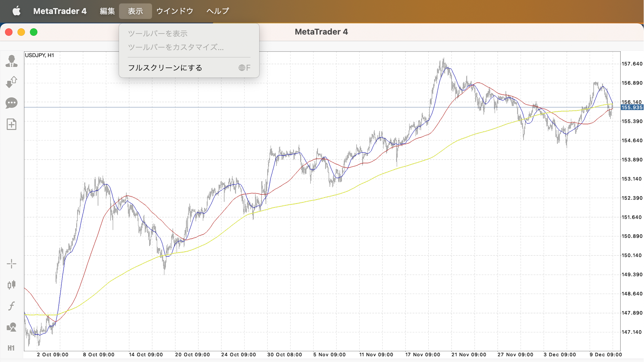Click the 17 Nov 09:00 time axis label
Screen dimensions: 644x362
click(x=422, y=355)
